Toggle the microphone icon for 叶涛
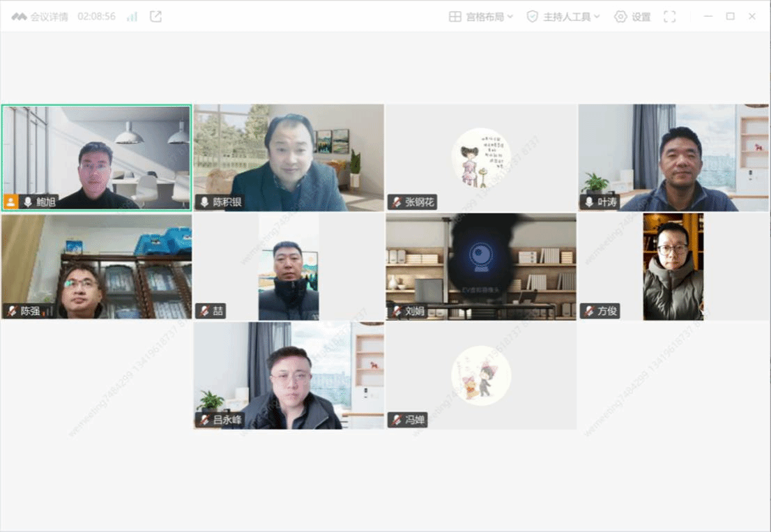Viewport: 771px width, 532px height. click(x=589, y=202)
